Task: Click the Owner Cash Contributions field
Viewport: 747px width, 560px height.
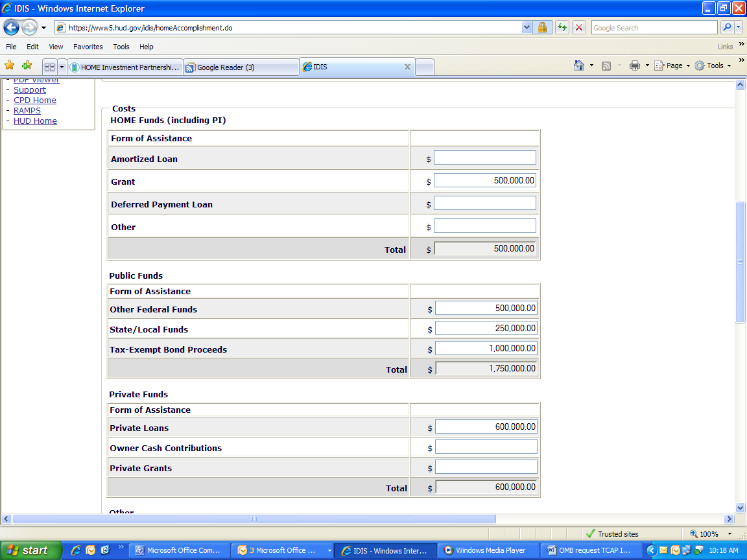Action: pos(486,447)
